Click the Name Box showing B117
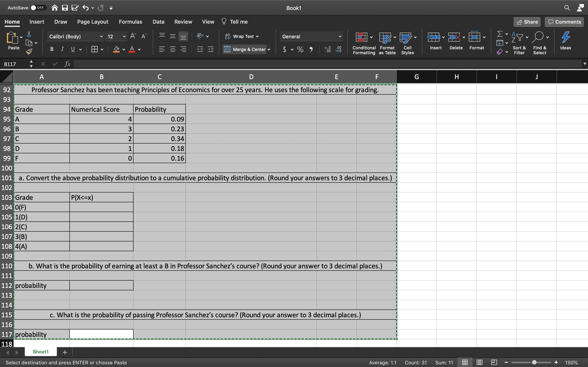Image resolution: width=588 pixels, height=367 pixels. [14, 64]
